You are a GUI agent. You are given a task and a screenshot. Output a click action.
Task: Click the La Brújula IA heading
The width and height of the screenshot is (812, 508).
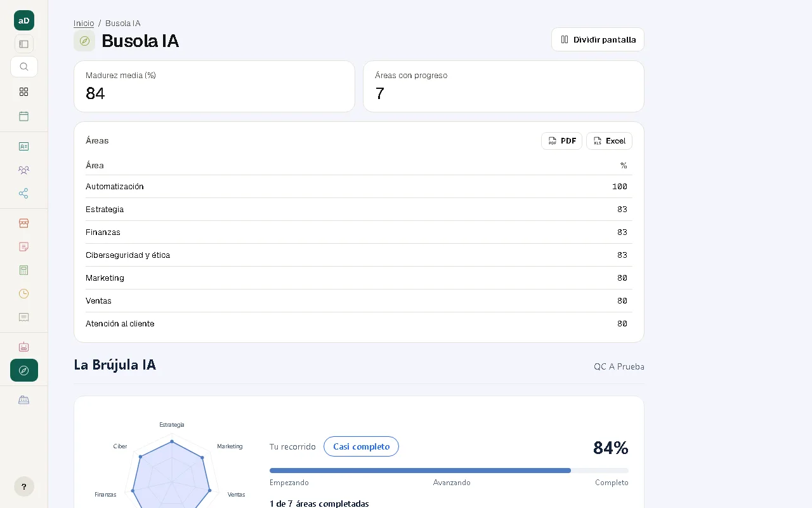(115, 365)
